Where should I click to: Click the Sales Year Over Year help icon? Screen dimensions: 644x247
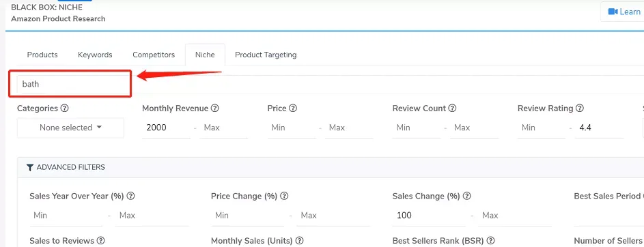click(130, 196)
